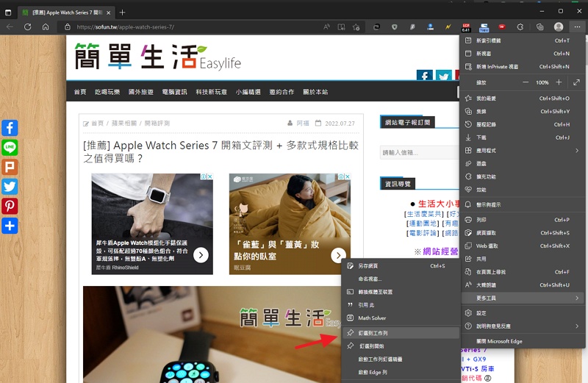Viewport: 588px width, 383px height.
Task: Open 電腦資訊 in site navigation
Action: click(x=174, y=92)
